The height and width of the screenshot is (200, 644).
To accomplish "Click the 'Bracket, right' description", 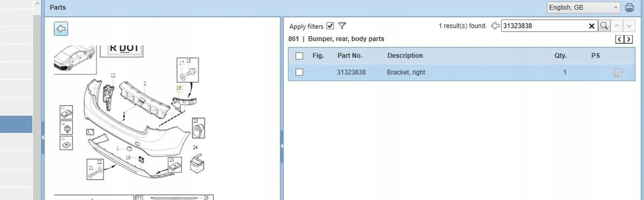I will point(406,72).
